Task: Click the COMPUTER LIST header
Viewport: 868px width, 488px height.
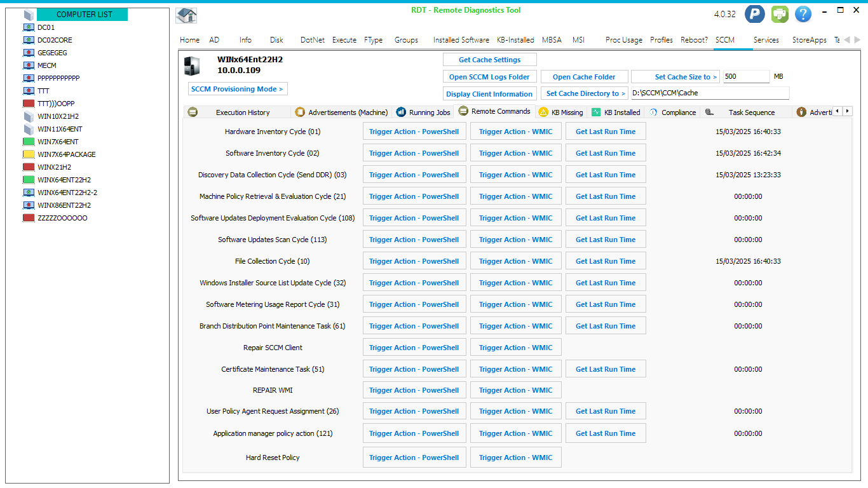Action: click(x=83, y=15)
